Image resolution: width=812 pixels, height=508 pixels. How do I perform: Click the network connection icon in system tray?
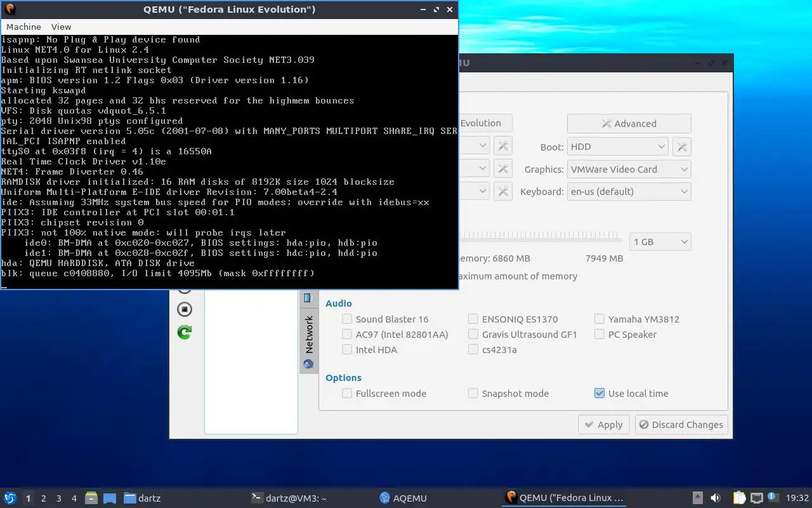(756, 498)
